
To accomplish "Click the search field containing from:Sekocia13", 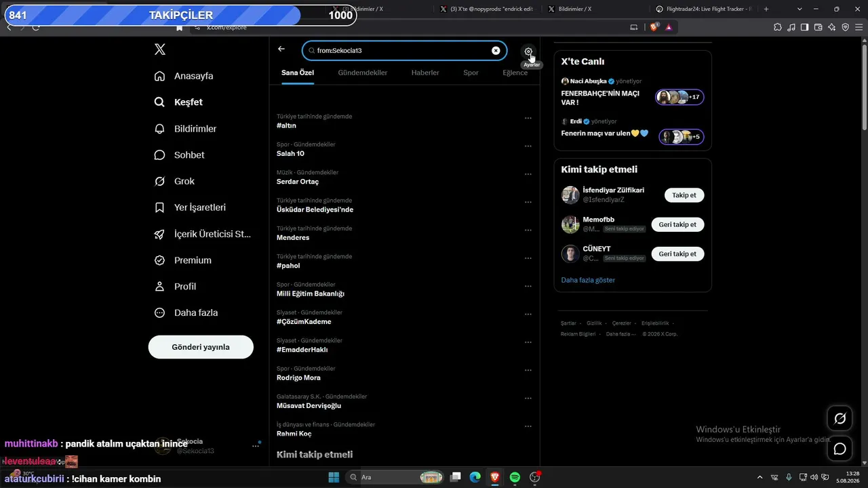I will click(404, 51).
